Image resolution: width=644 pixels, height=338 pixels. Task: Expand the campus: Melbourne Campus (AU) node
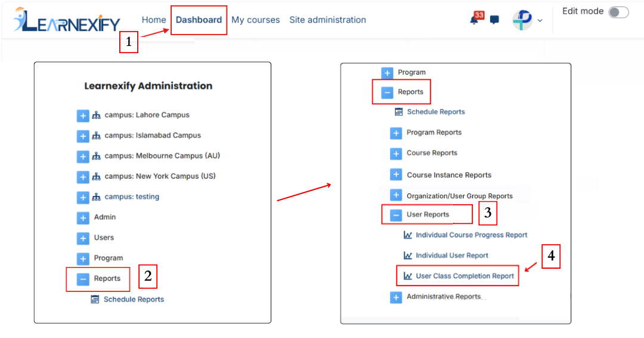coord(83,156)
